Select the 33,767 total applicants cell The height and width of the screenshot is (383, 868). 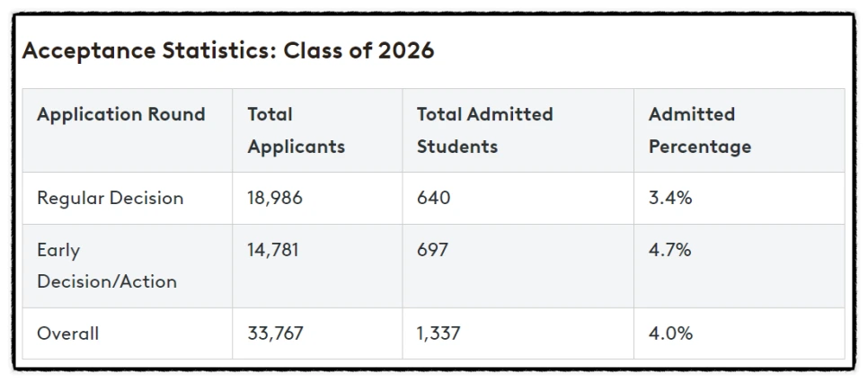pos(275,334)
